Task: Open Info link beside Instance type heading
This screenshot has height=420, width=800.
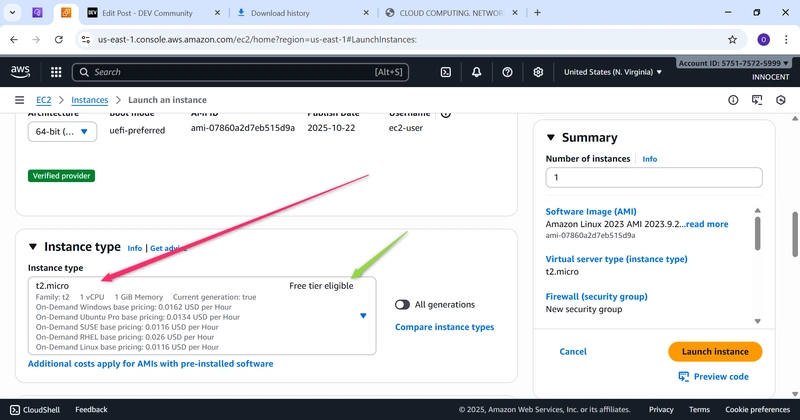Action: click(x=135, y=248)
